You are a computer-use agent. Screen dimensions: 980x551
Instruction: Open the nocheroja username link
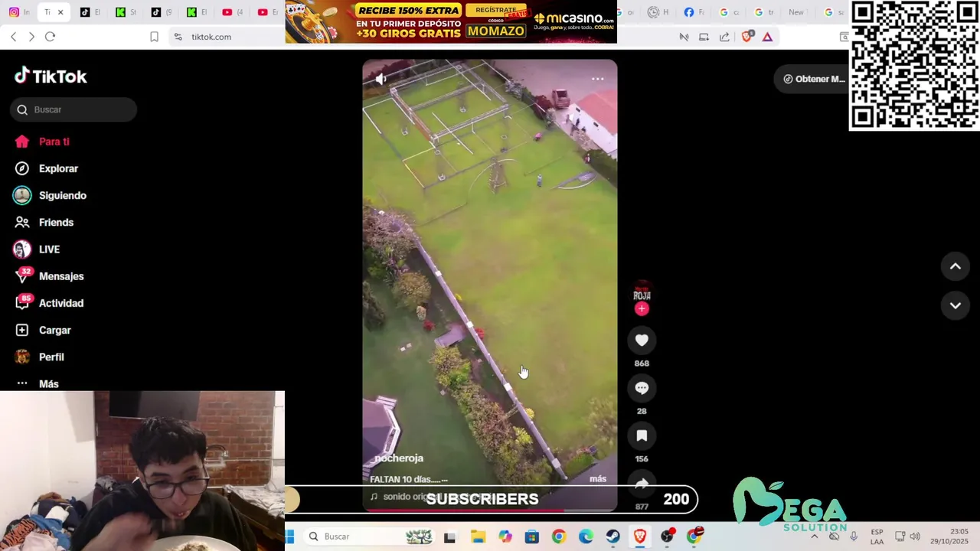tap(398, 458)
